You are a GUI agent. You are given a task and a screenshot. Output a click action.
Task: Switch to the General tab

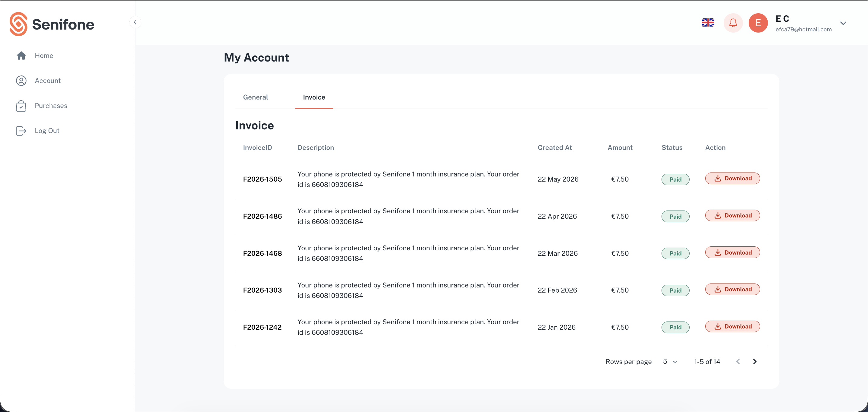255,97
